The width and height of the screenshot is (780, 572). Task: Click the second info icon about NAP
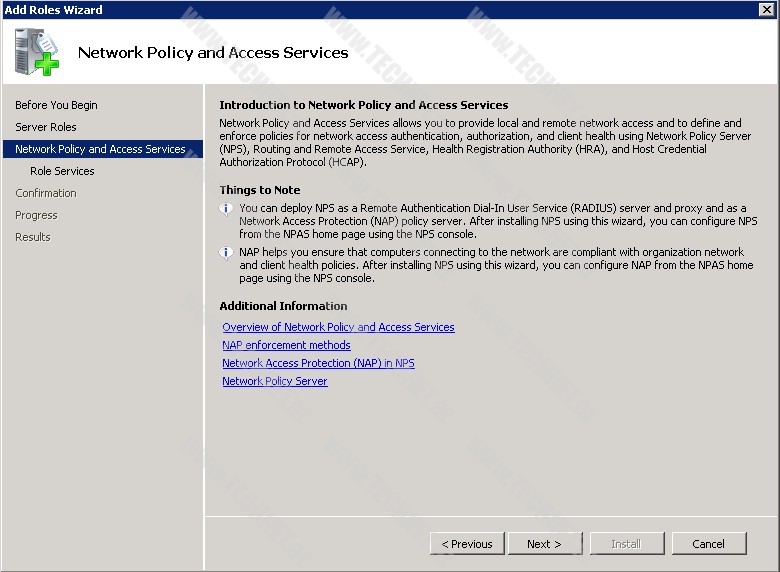pos(226,253)
